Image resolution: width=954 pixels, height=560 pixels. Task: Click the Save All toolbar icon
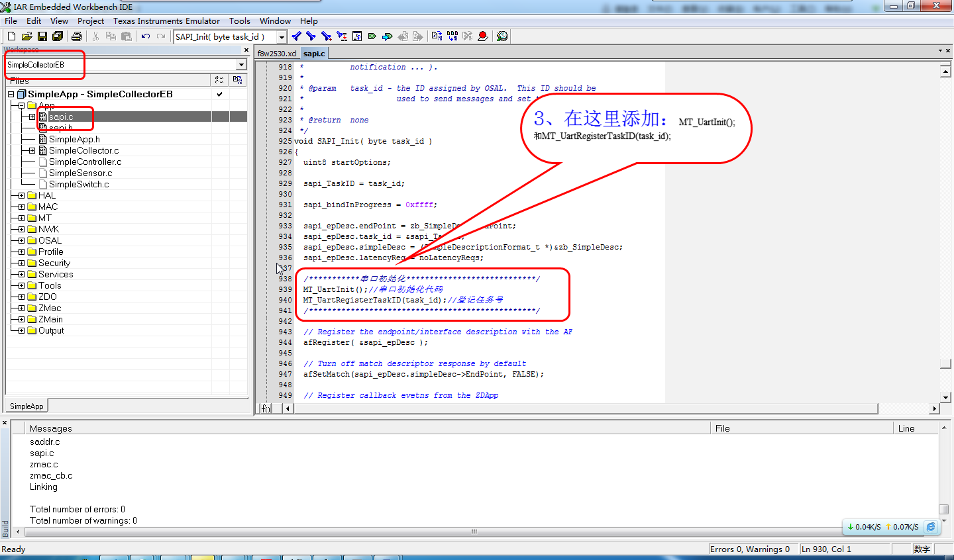(58, 36)
